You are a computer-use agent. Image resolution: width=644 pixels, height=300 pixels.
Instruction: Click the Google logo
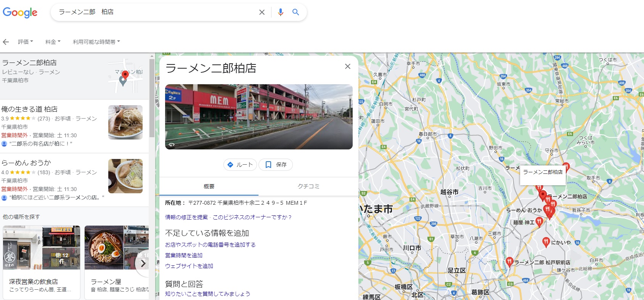coord(20,12)
